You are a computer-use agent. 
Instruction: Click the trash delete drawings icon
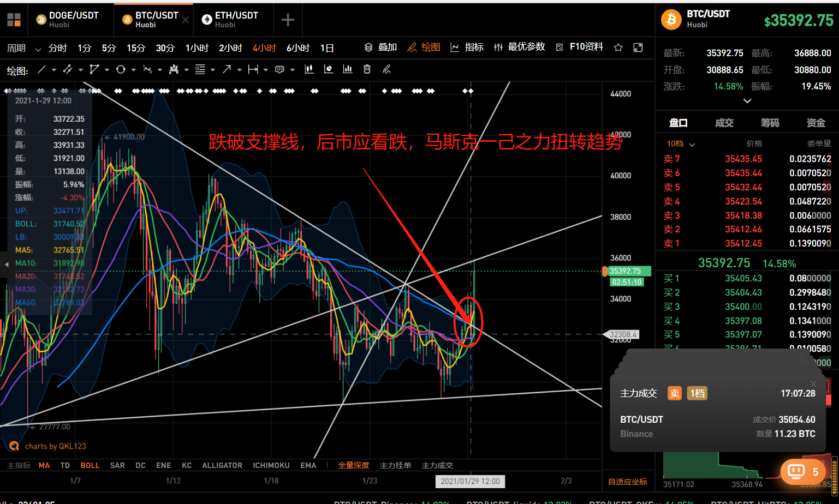[367, 69]
